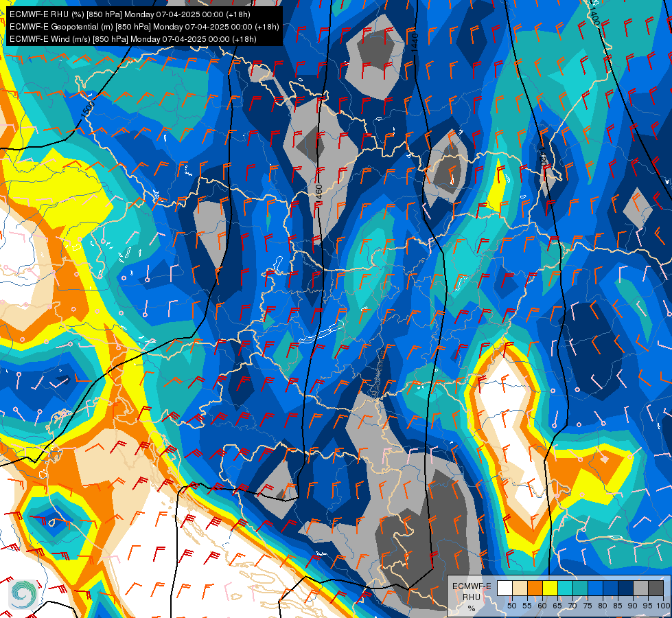This screenshot has width=672, height=618.
Task: Pick the navy 85-90 legend swatch
Action: pos(626,588)
